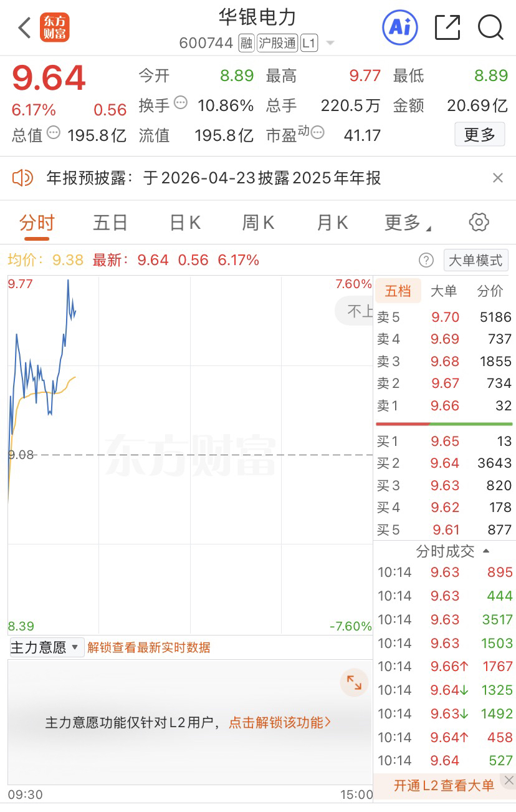Expand the indicator panel fullscreen icon
The width and height of the screenshot is (516, 812).
coord(354,682)
